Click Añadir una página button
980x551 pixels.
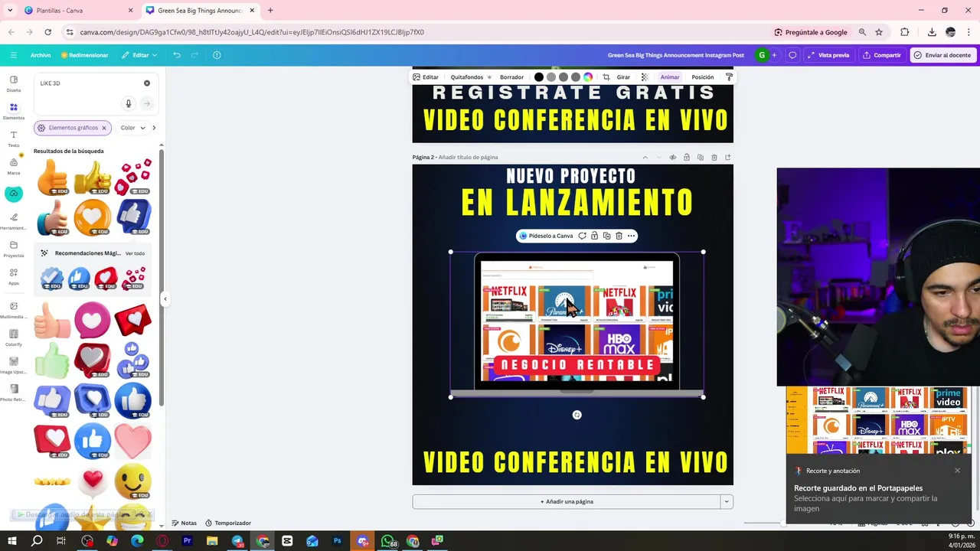click(x=567, y=502)
